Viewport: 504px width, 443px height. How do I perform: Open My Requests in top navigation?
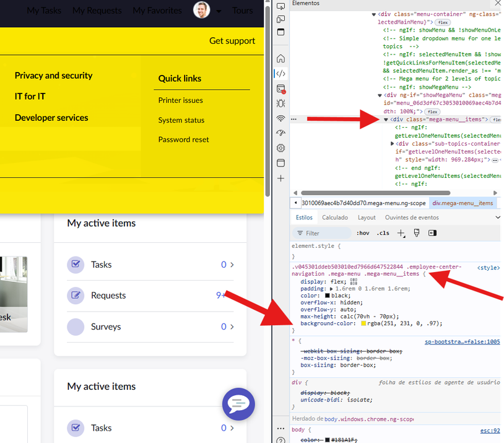(97, 11)
